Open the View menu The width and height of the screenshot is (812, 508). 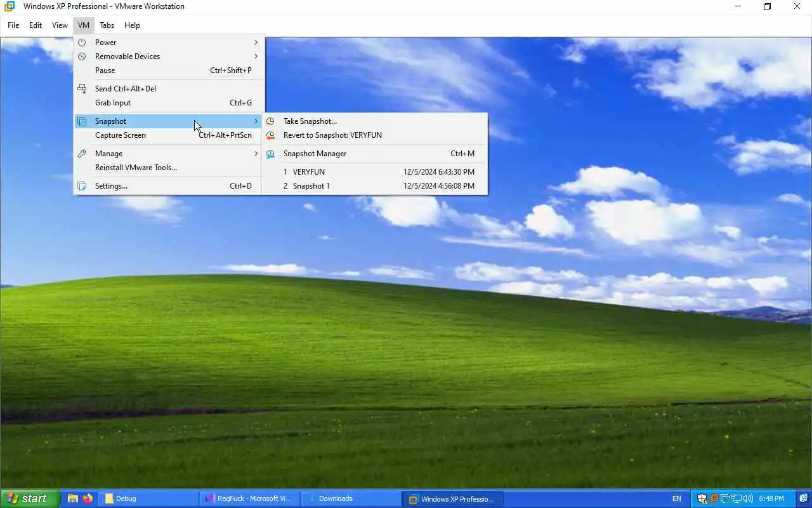click(60, 25)
